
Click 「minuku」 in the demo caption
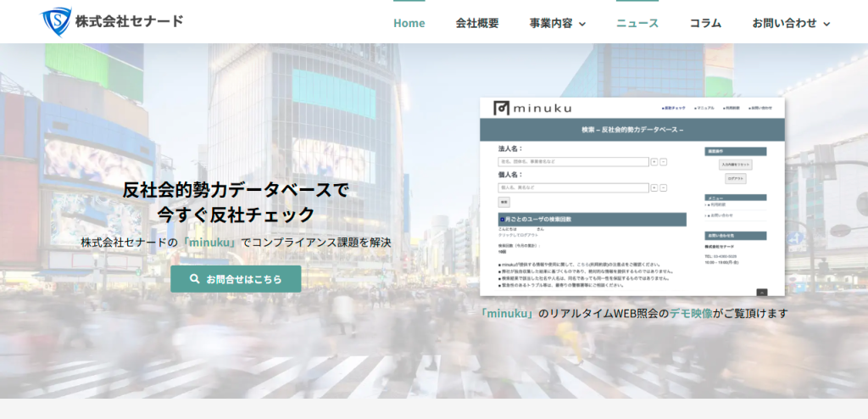[509, 313]
